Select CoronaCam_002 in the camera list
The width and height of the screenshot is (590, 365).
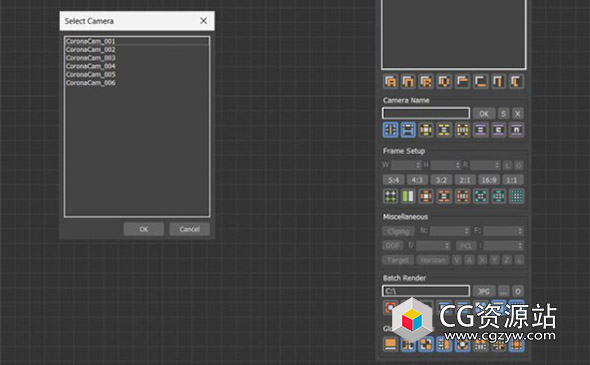click(91, 49)
